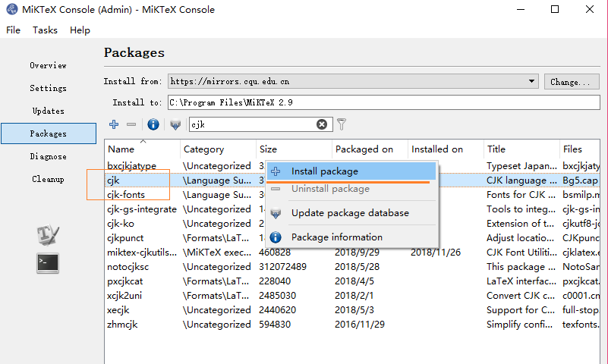The image size is (608, 364).
Task: Open the File menu
Action: (x=13, y=30)
